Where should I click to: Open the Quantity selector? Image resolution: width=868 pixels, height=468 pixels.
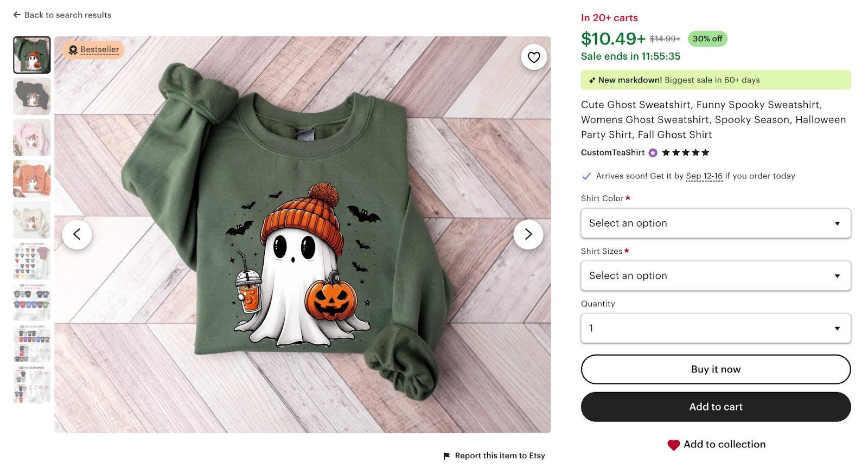(x=716, y=328)
